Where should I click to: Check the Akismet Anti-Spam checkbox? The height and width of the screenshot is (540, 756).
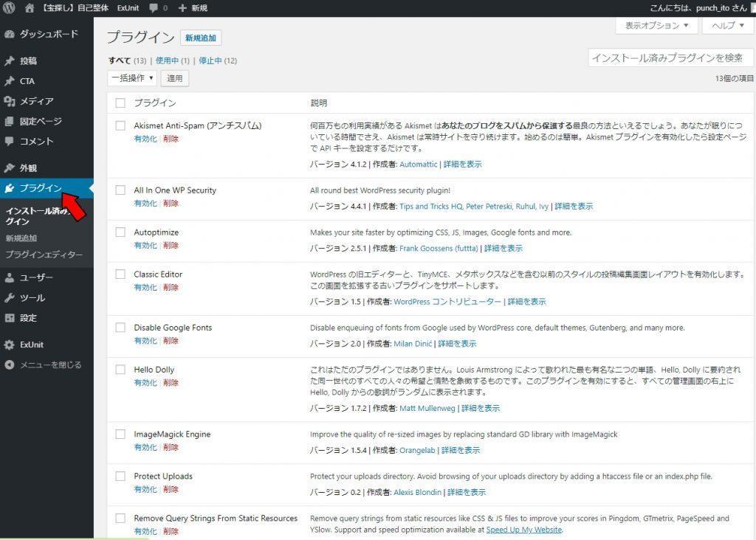120,125
